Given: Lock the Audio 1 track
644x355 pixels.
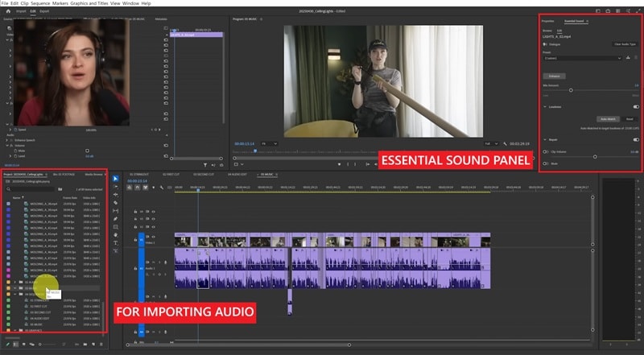Looking at the screenshot, I should pyautogui.click(x=135, y=268).
